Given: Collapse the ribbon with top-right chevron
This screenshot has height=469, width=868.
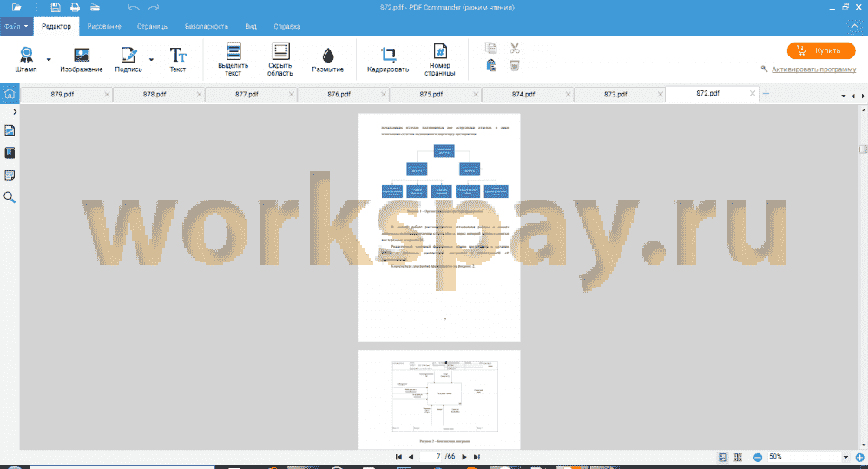Looking at the screenshot, I should [855, 26].
